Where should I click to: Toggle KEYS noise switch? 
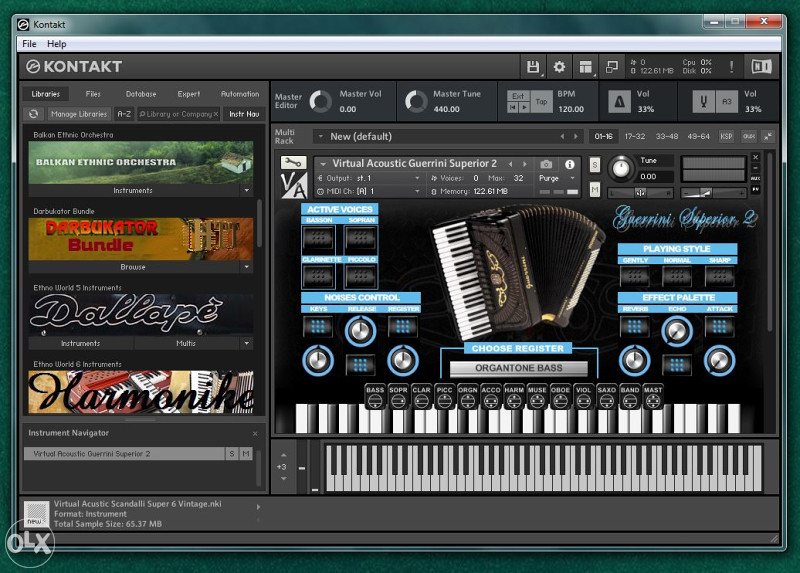click(x=318, y=326)
